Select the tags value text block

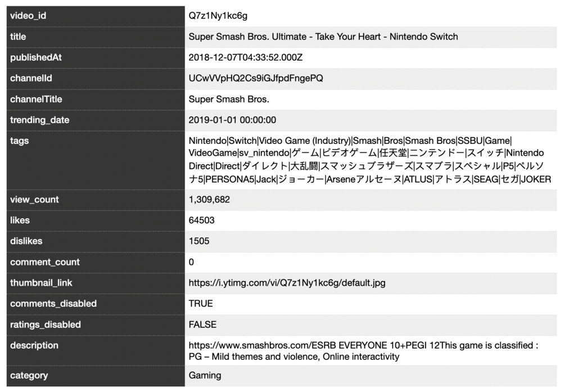pos(369,159)
